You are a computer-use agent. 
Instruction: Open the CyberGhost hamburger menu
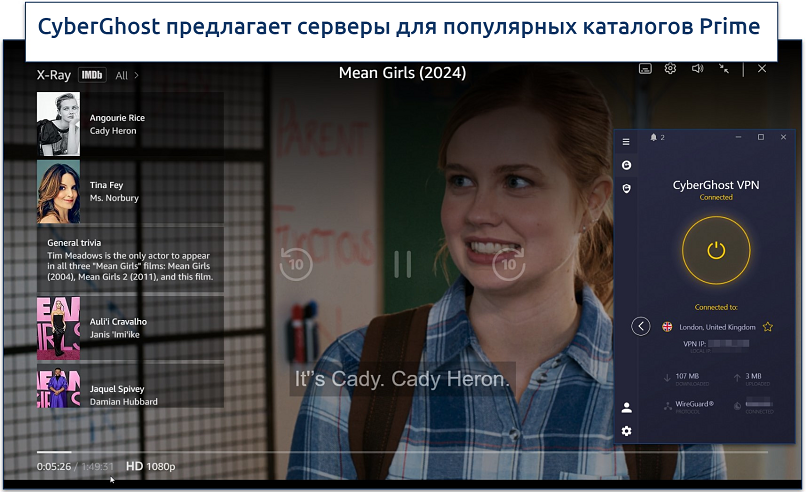[626, 142]
